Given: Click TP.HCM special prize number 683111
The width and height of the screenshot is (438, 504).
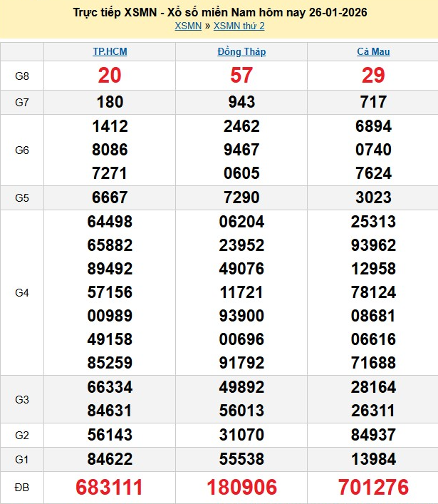Looking at the screenshot, I should click(110, 488).
